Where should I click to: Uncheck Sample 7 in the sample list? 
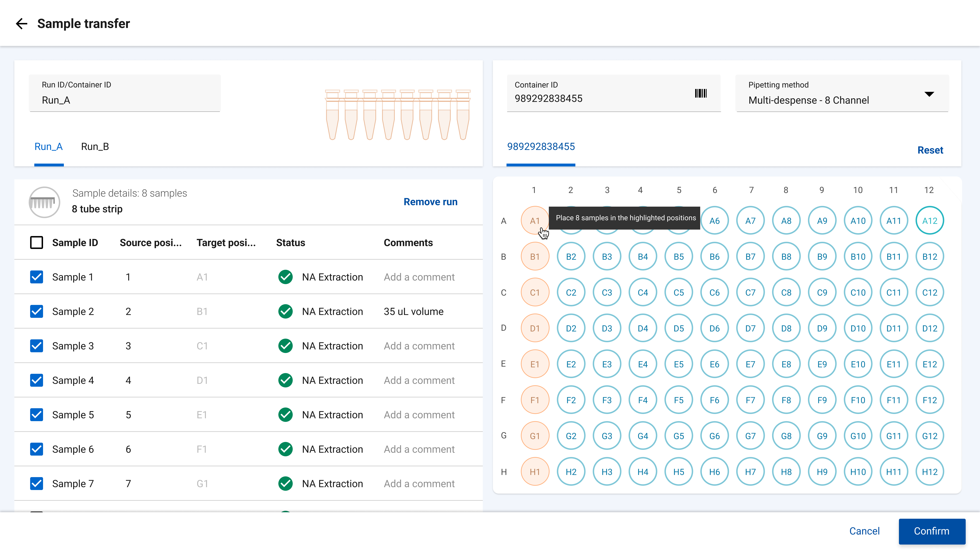point(37,483)
